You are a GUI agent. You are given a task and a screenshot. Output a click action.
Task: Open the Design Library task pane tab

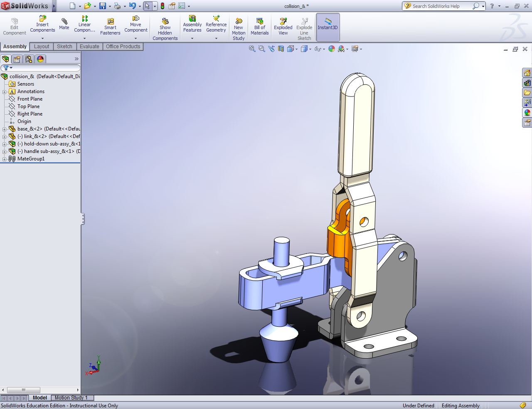point(527,83)
